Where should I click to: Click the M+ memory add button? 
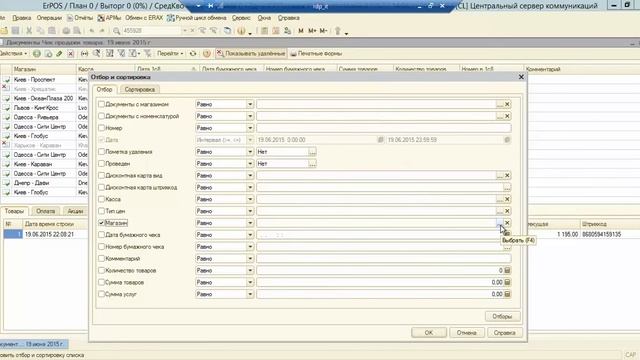[312, 31]
